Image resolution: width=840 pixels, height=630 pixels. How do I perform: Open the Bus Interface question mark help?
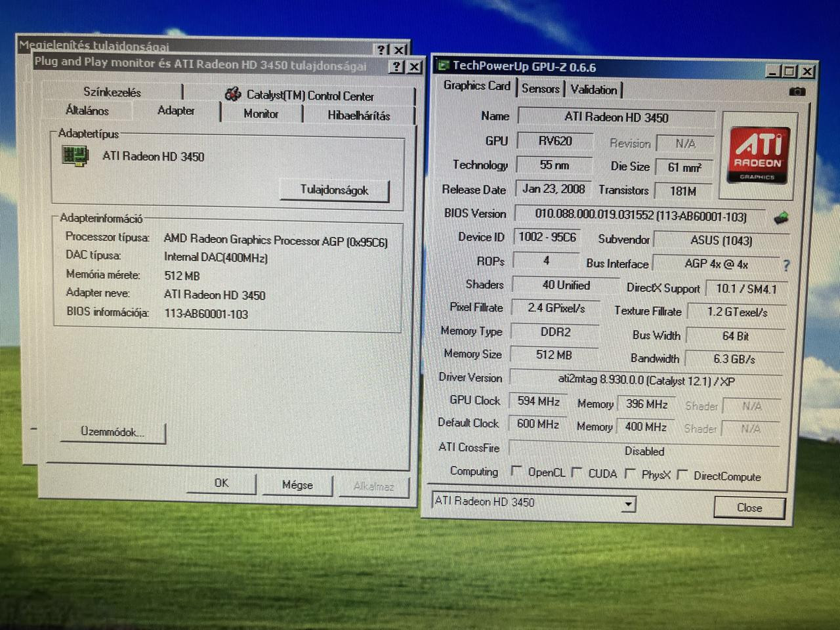(786, 265)
